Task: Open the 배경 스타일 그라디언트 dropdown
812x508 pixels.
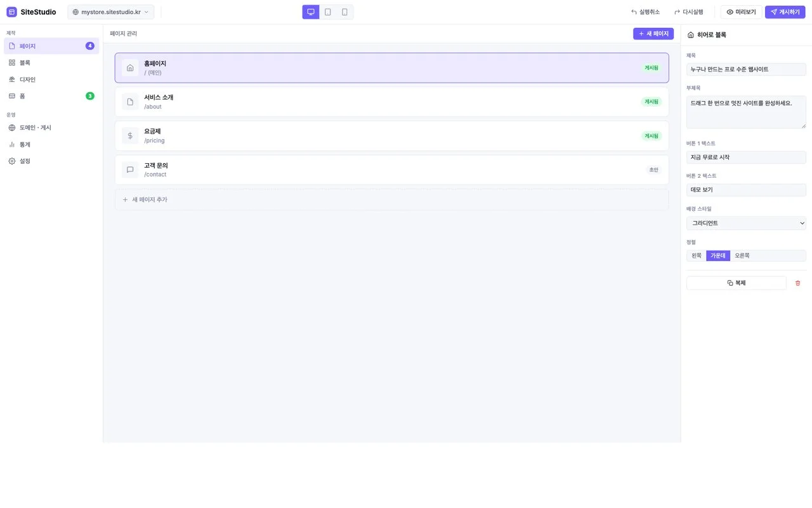Action: [x=746, y=223]
